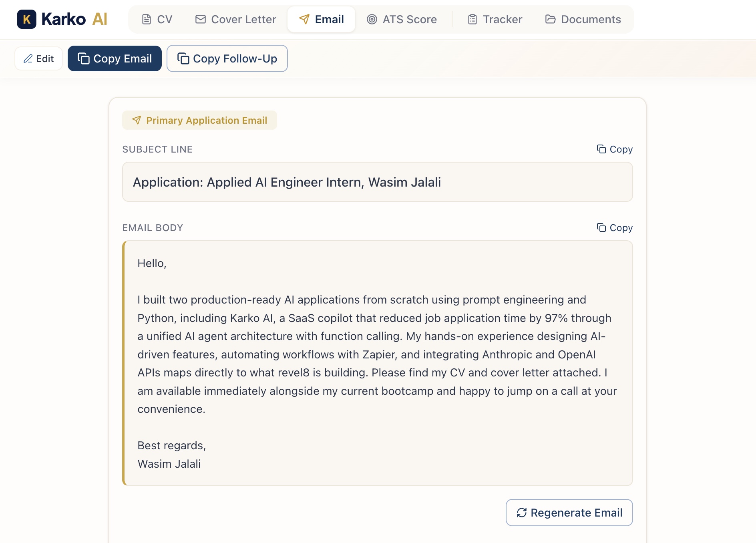Click the refresh icon inside Regenerate Email
Screen dimensions: 756x543
tap(521, 513)
